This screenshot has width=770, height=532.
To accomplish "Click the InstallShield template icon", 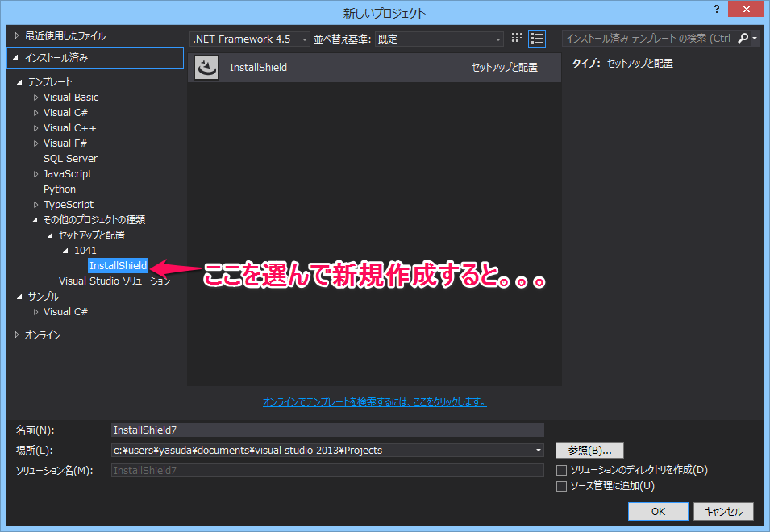I will 206,67.
